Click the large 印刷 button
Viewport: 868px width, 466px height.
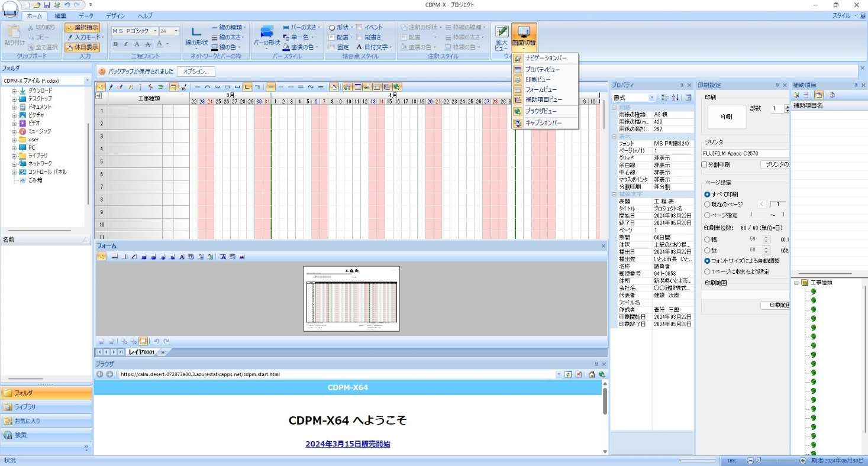(727, 117)
